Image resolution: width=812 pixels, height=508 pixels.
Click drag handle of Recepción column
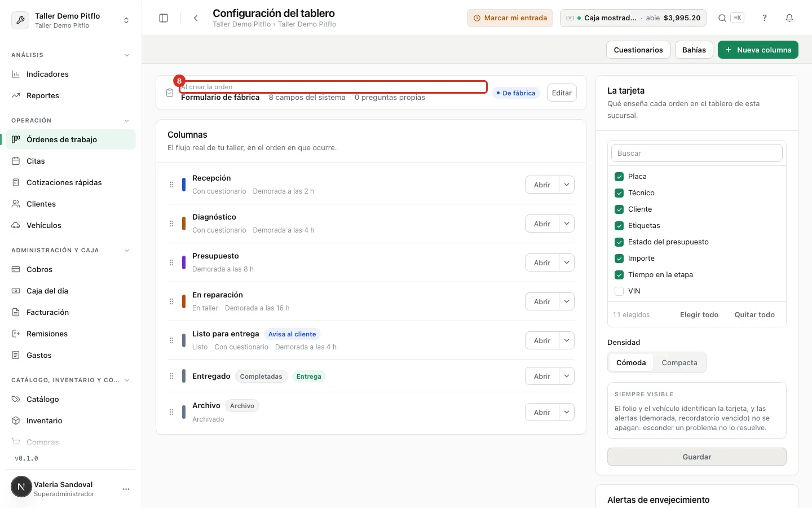coord(171,185)
